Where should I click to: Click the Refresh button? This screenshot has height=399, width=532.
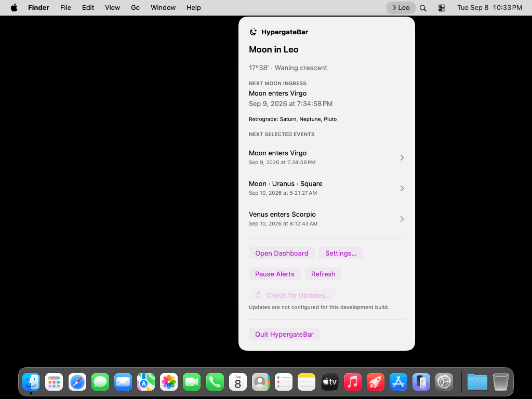coord(323,274)
